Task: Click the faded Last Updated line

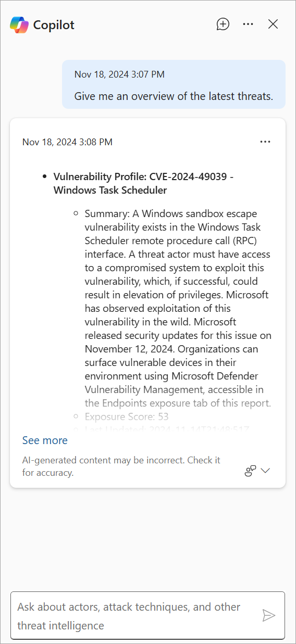Action: 167,430
